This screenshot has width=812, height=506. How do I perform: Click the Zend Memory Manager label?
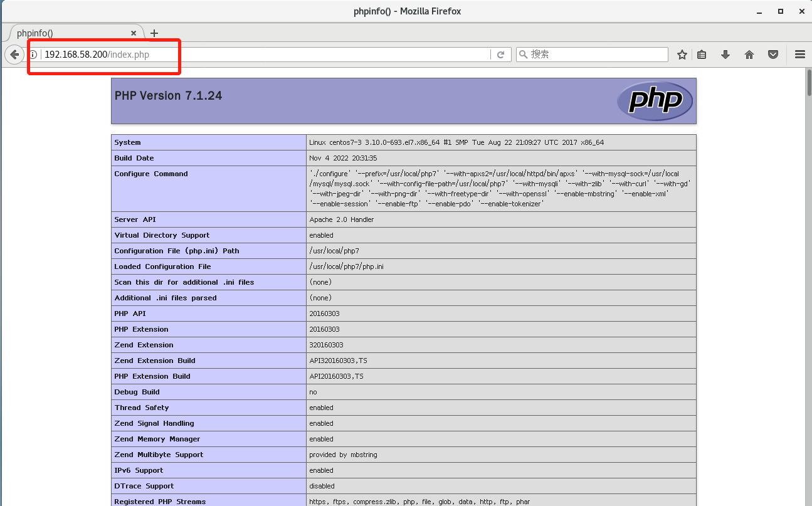157,439
